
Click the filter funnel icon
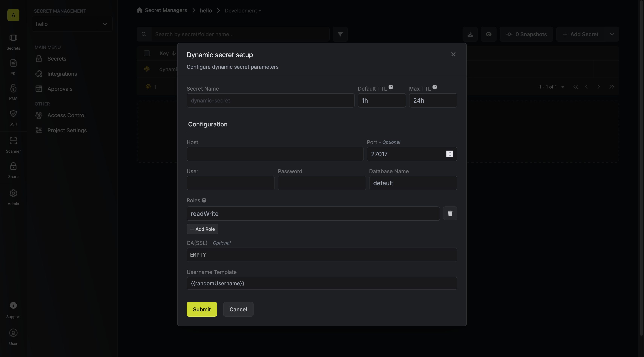[340, 34]
